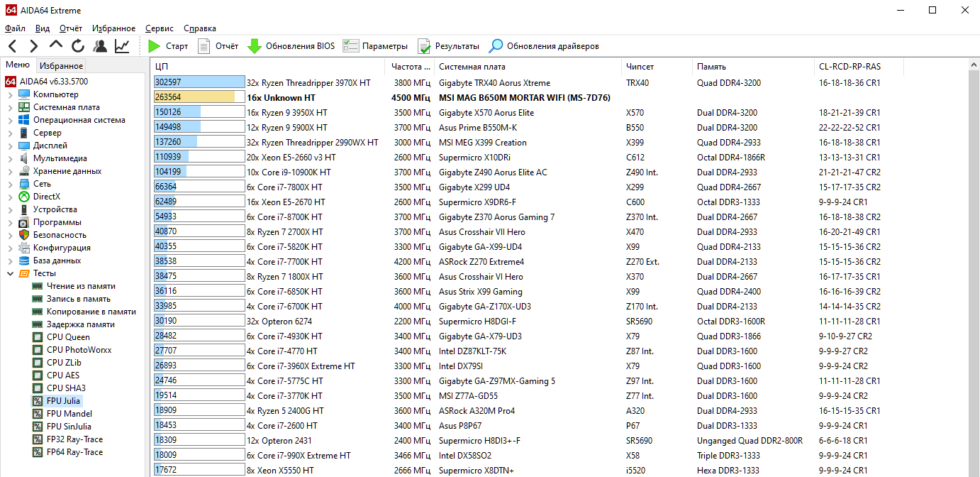Open the Отчёт report toolbar button
Viewport: 980px width, 477px height.
click(218, 46)
